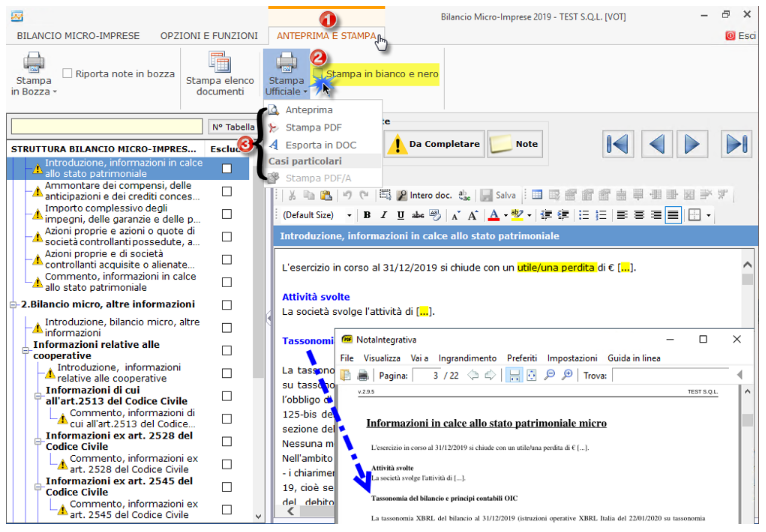Jump to the first section arrow
The height and width of the screenshot is (532, 766).
pos(618,144)
